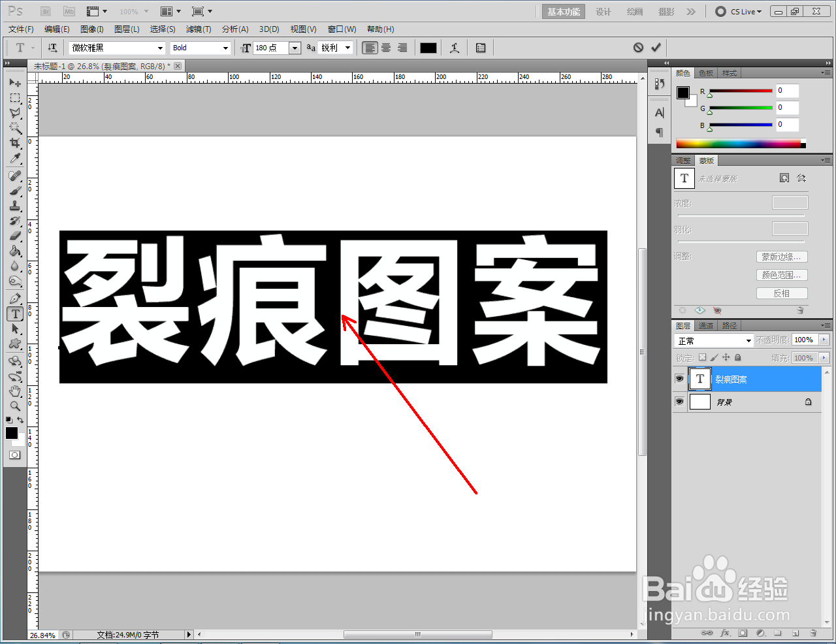Add a layer mask from the Layers panel
Image resolution: width=836 pixels, height=644 pixels.
[743, 633]
